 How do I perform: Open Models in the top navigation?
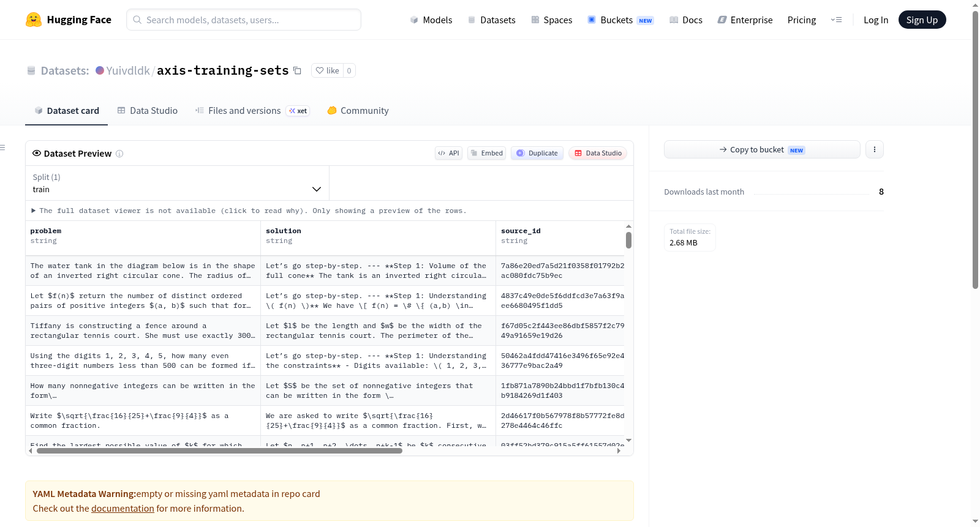click(x=431, y=20)
